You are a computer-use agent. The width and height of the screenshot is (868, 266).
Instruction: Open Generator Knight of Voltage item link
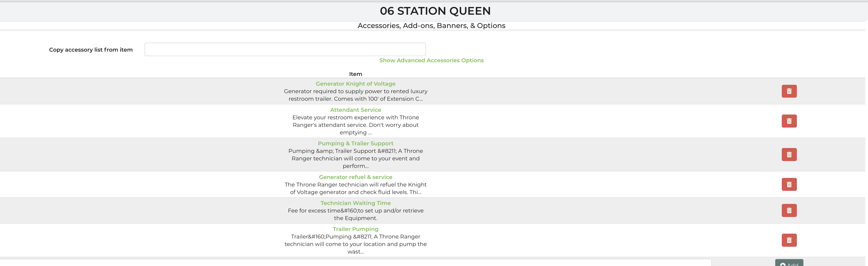(355, 84)
